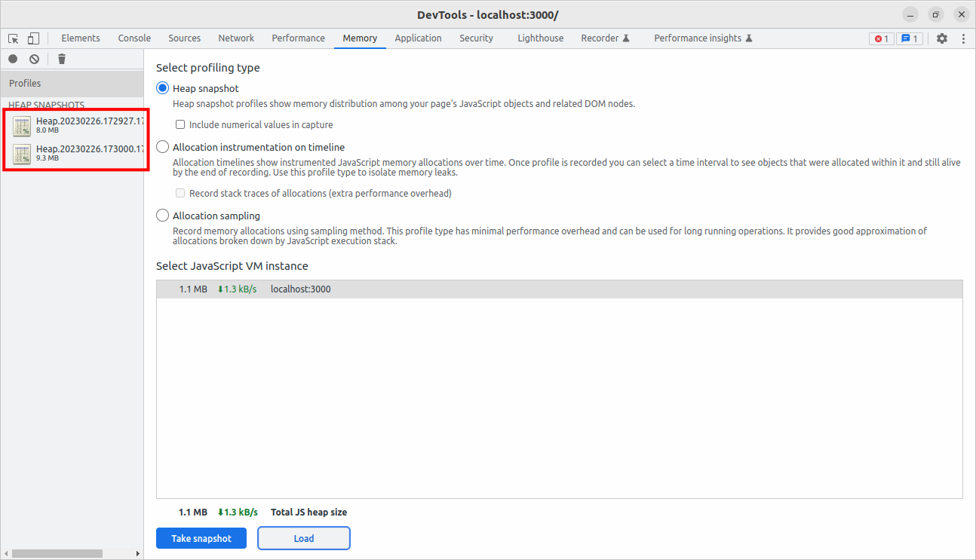Viewport: 976px width, 560px height.
Task: Select the Allocation sampling radio option
Action: coord(162,216)
